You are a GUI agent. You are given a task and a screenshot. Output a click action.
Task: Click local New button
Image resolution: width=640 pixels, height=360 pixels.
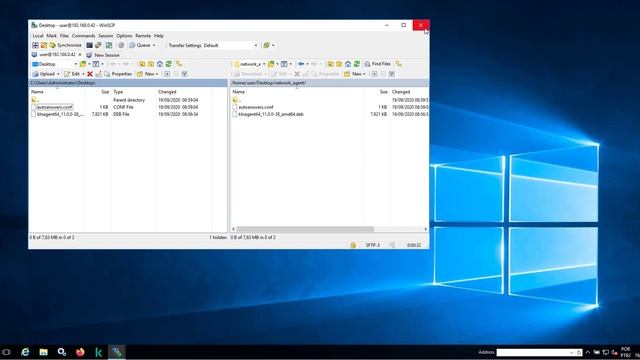[x=146, y=74]
